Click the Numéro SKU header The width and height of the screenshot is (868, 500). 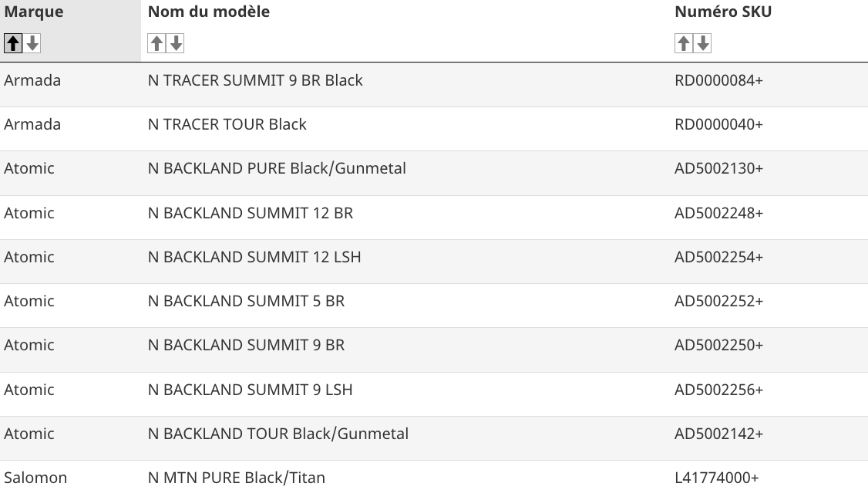723,12
